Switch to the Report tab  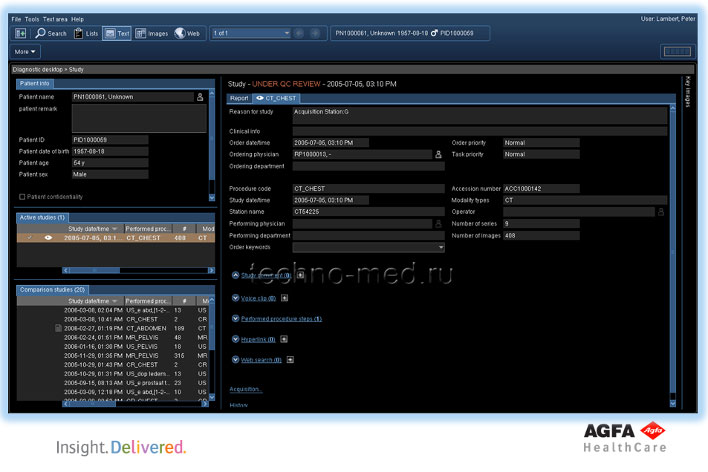click(x=239, y=99)
